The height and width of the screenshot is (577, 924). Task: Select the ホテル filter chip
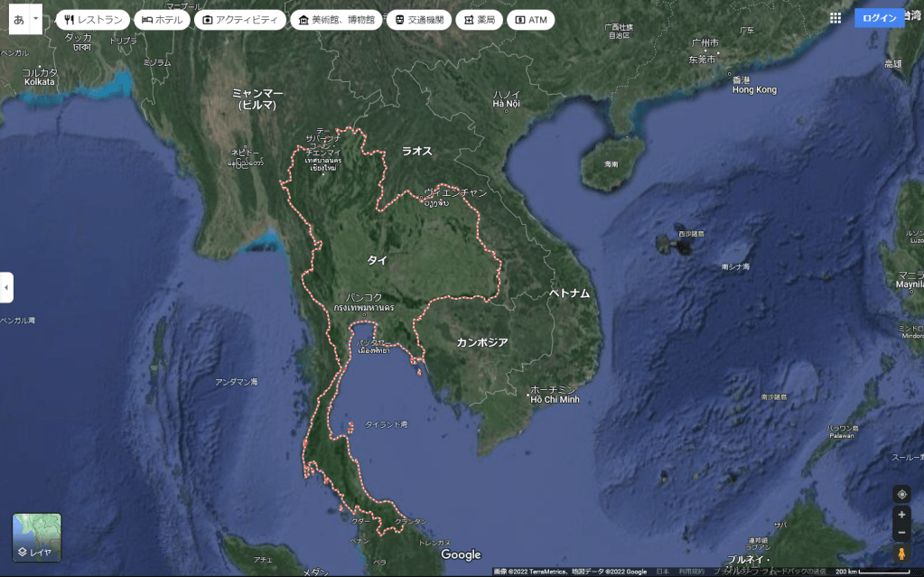pyautogui.click(x=162, y=20)
